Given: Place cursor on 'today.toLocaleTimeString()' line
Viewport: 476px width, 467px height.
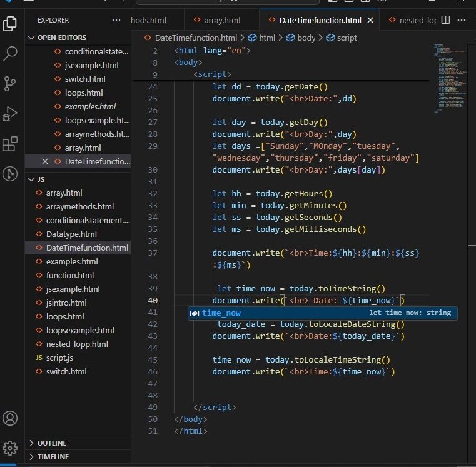Looking at the screenshot, I should coord(301,360).
